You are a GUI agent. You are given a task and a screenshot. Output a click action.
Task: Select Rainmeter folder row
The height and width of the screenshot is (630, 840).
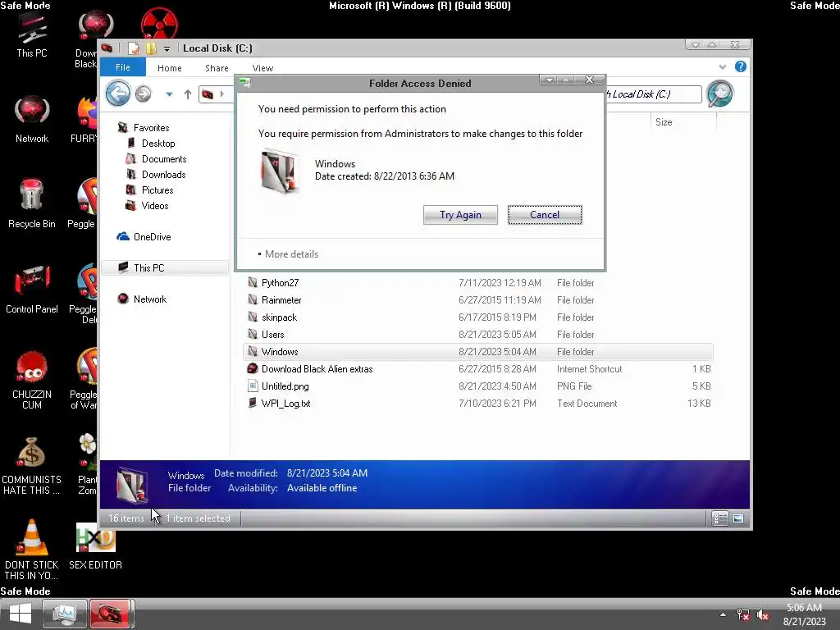(x=478, y=300)
